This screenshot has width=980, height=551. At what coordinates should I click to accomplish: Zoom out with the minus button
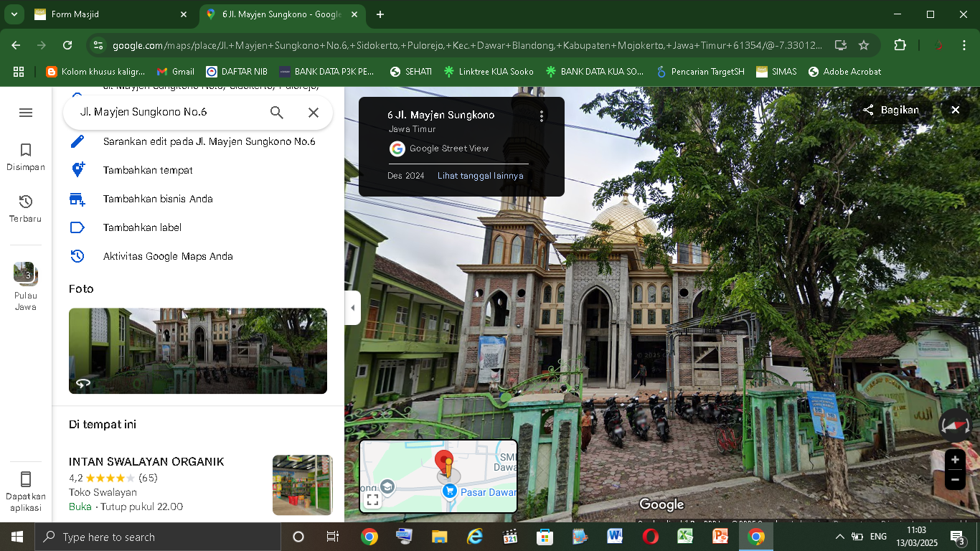(955, 480)
